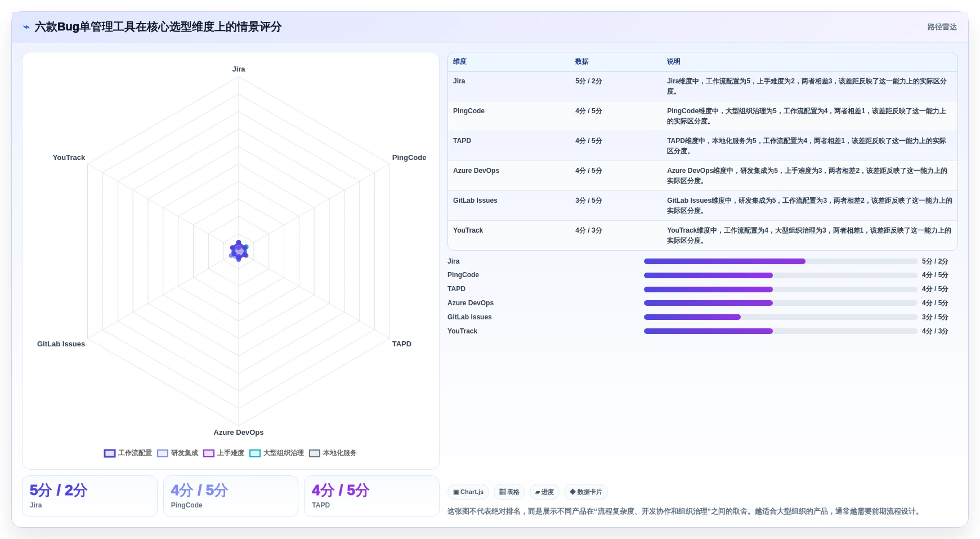Toggle the 研发集成 legend series
This screenshot has width=980, height=539.
177,453
